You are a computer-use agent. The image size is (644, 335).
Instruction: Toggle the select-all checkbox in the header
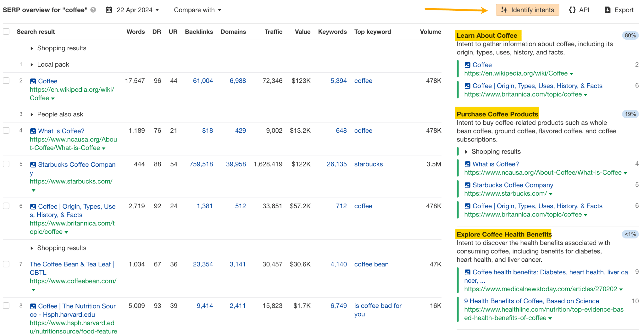click(6, 31)
